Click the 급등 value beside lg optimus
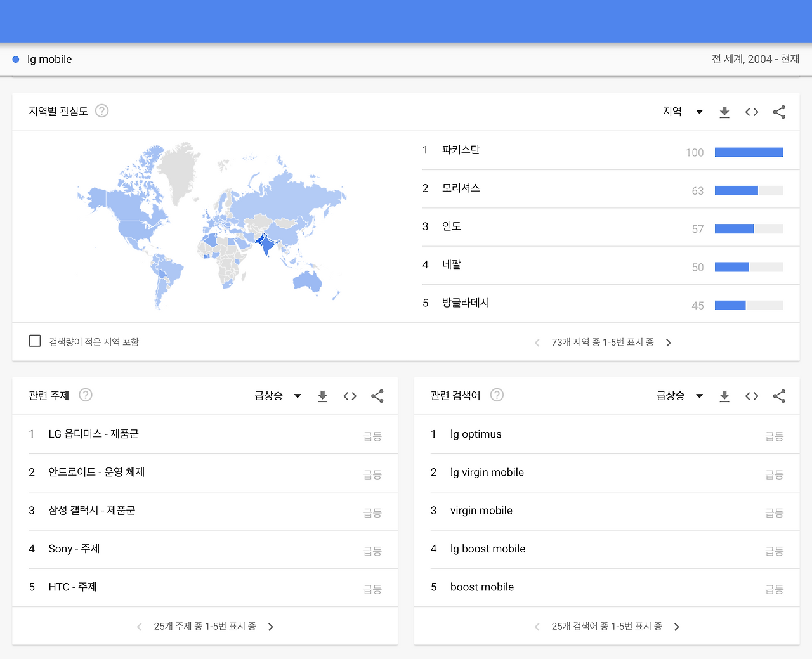This screenshot has width=812, height=659. [775, 436]
